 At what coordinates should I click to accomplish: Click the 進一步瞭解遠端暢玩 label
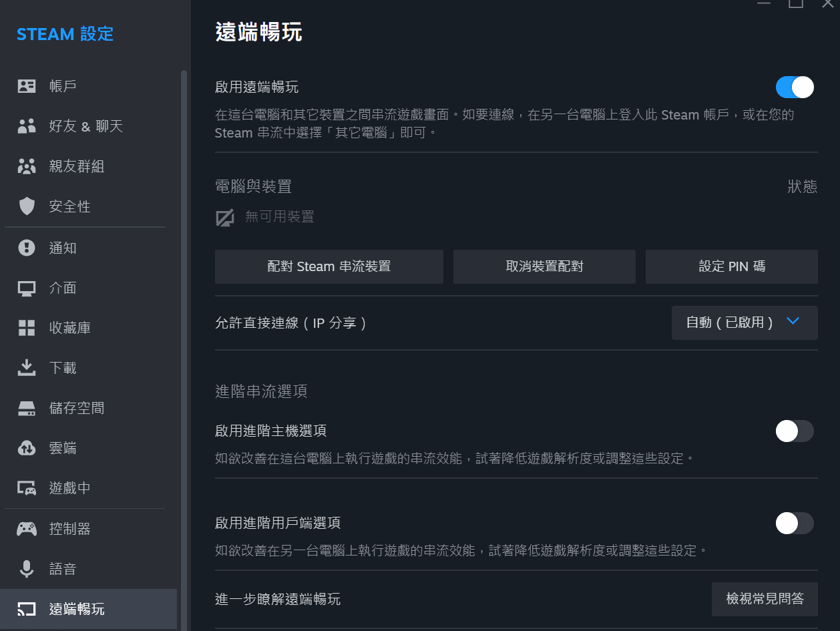pyautogui.click(x=278, y=599)
